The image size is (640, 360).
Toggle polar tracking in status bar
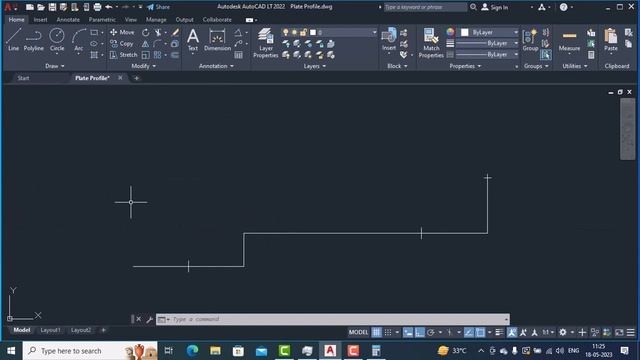(x=431, y=332)
